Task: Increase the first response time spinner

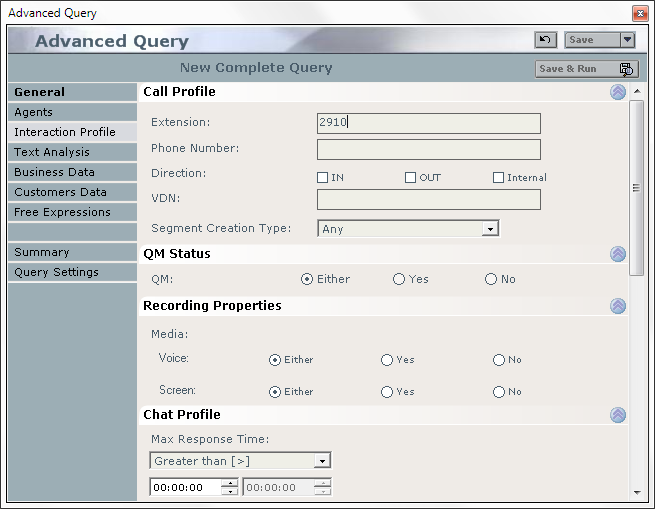Action: [x=230, y=484]
